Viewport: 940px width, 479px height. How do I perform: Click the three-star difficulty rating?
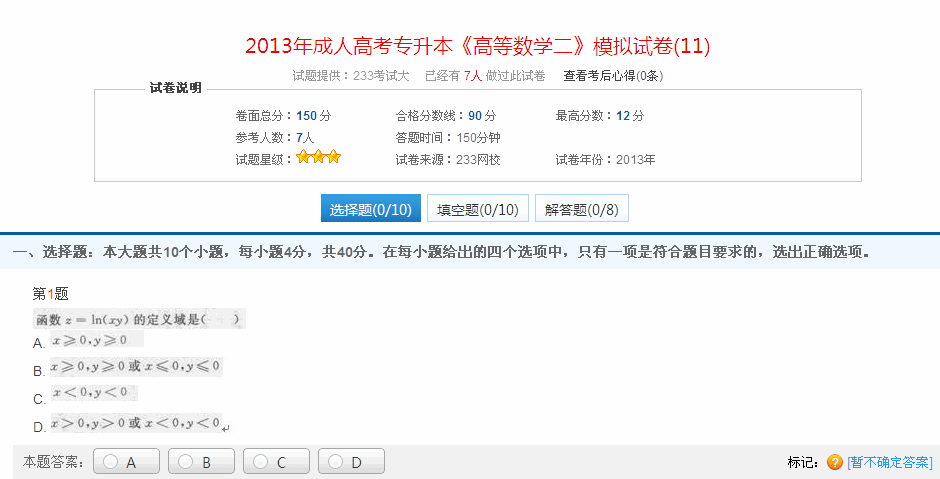318,157
